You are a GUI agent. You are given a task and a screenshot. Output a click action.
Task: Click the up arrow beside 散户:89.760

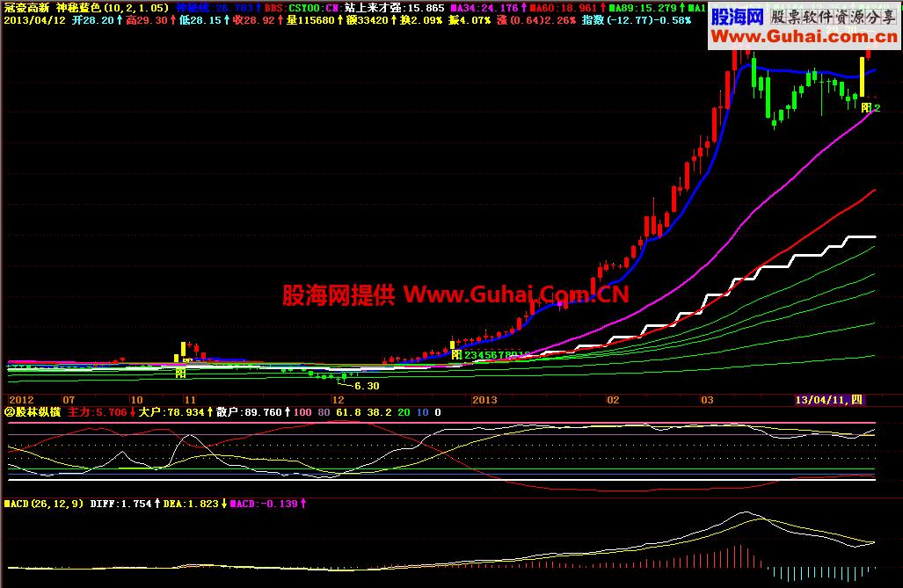[x=288, y=411]
